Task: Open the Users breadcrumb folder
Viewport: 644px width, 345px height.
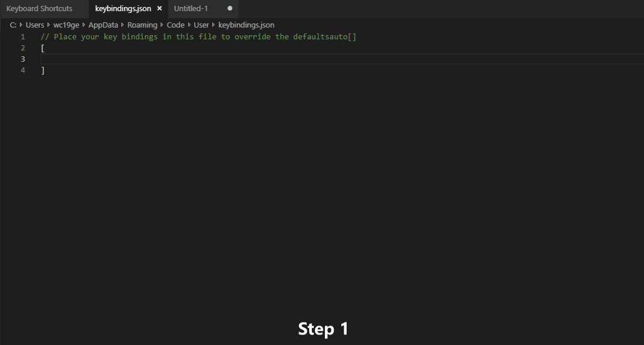Action: (35, 25)
